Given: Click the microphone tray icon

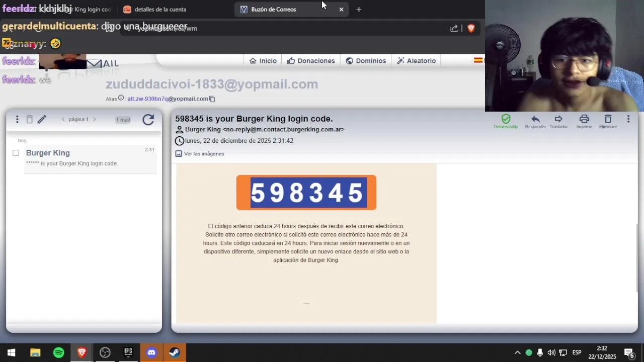Looking at the screenshot, I should [x=540, y=352].
